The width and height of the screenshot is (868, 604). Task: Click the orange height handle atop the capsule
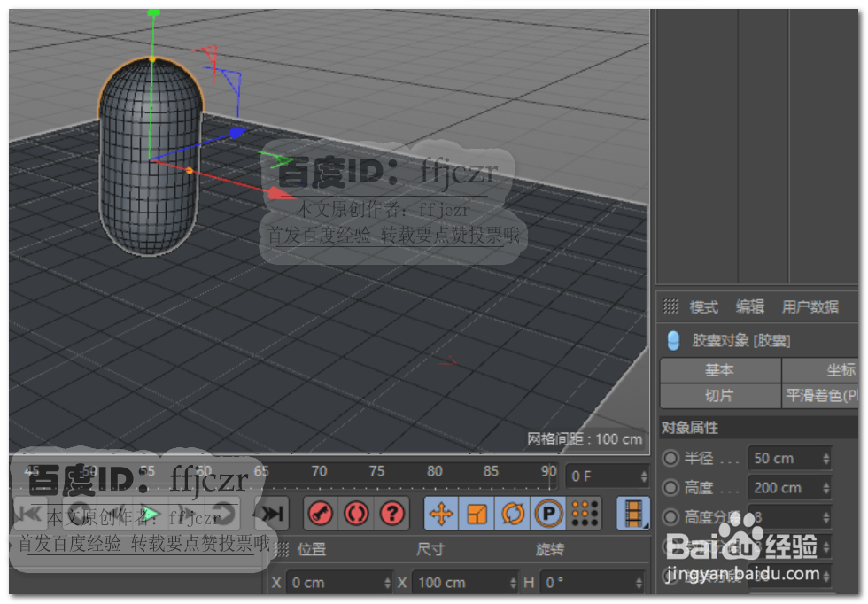[152, 58]
